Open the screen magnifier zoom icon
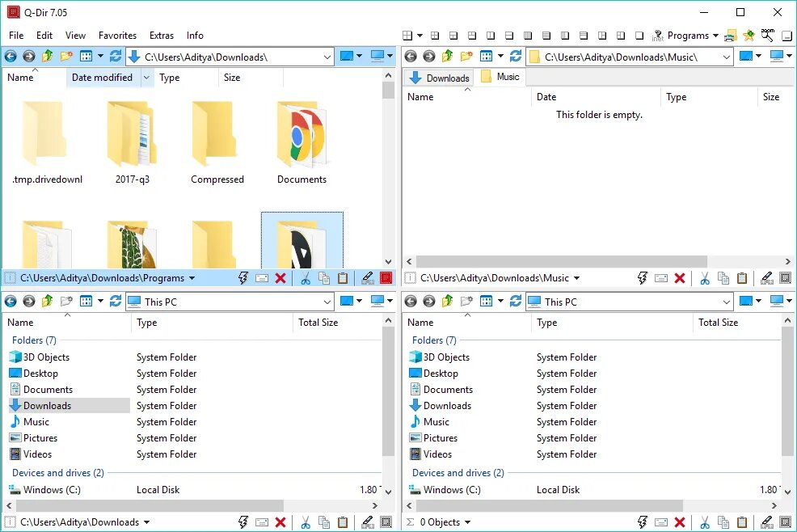Screen dimensions: 797x532 (x=768, y=35)
